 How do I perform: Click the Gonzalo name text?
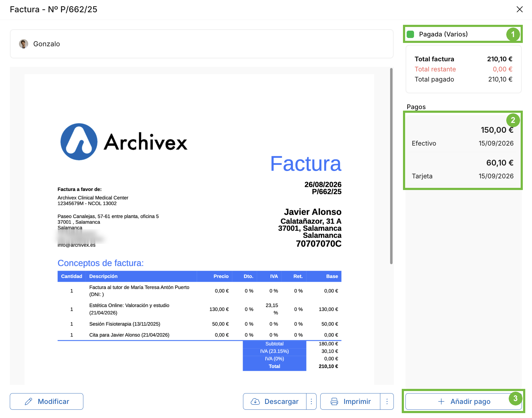pos(47,44)
